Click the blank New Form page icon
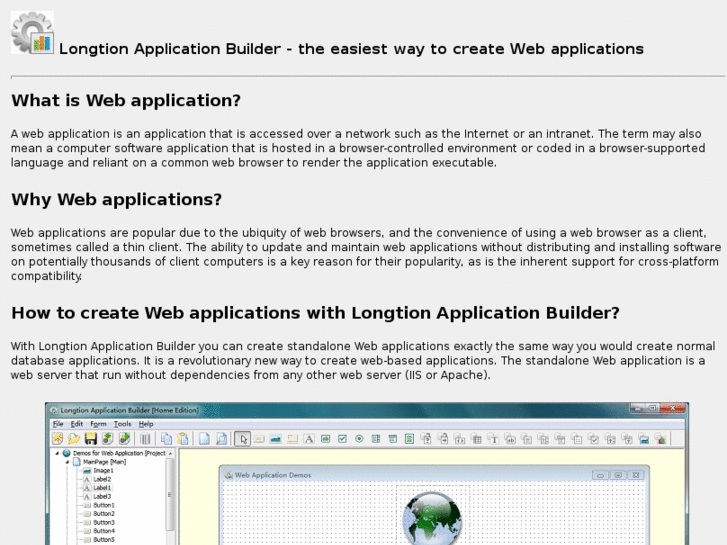The image size is (727, 545). (204, 438)
